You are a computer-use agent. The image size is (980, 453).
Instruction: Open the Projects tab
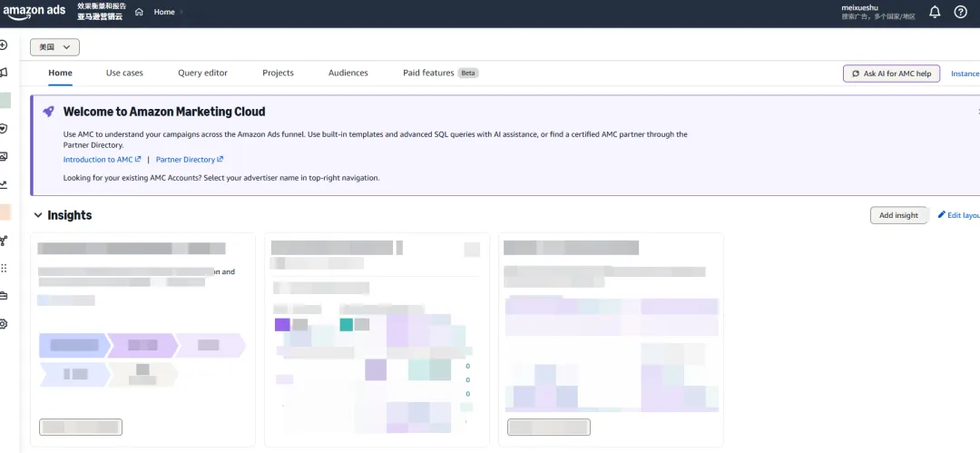point(279,73)
